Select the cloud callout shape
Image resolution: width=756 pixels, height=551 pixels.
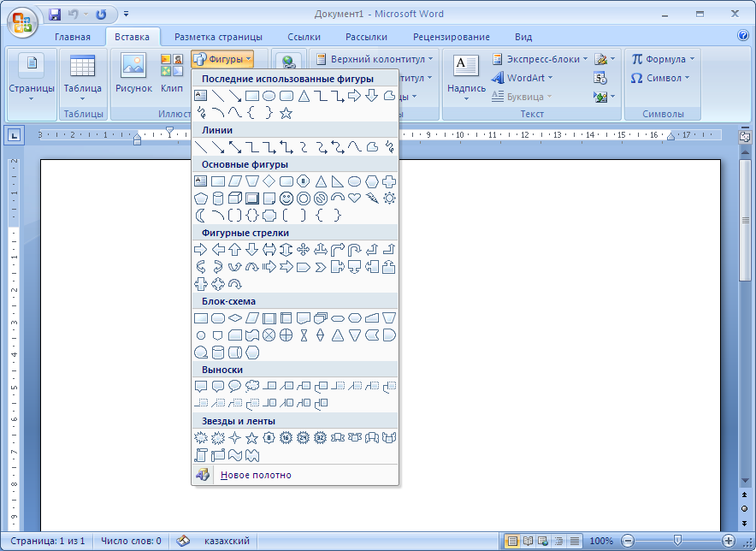[x=251, y=386]
